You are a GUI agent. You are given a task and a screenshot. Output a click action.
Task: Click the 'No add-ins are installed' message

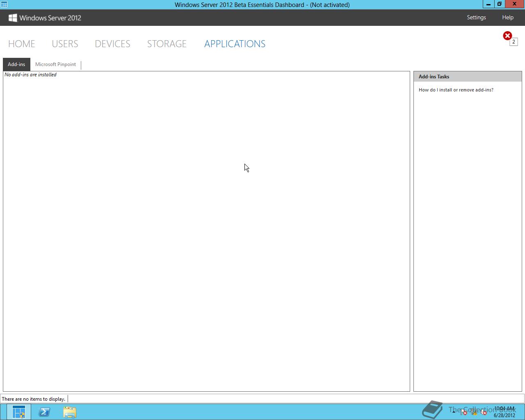coord(31,75)
